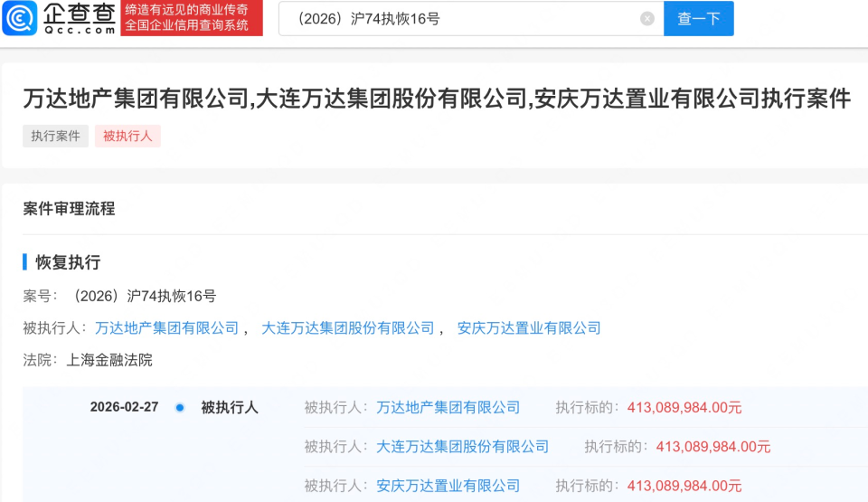Viewport: 868px width, 502px height.
Task: Open 安庆万达置业有限公司 link in the 被执行人 line
Action: click(529, 328)
